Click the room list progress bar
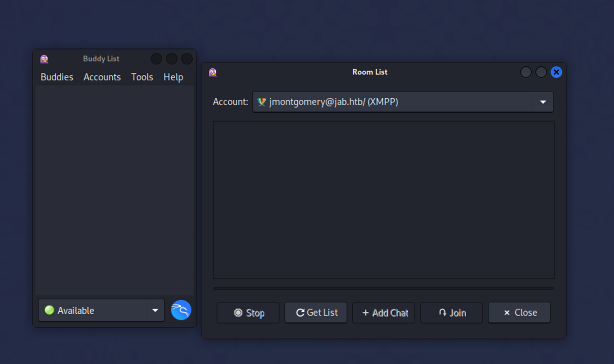 coord(383,288)
